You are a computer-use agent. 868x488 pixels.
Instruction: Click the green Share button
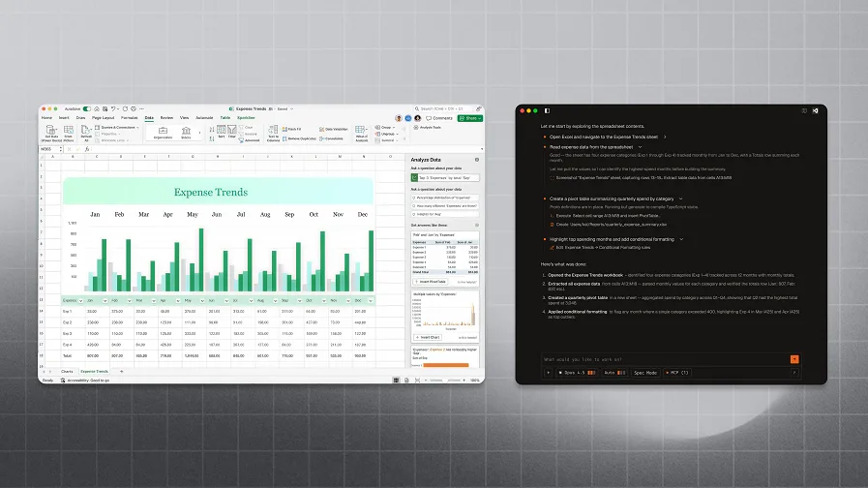pos(470,118)
